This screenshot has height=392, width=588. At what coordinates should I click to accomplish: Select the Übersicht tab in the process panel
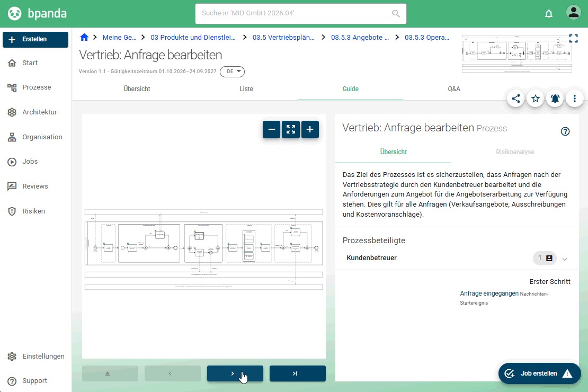pos(394,152)
